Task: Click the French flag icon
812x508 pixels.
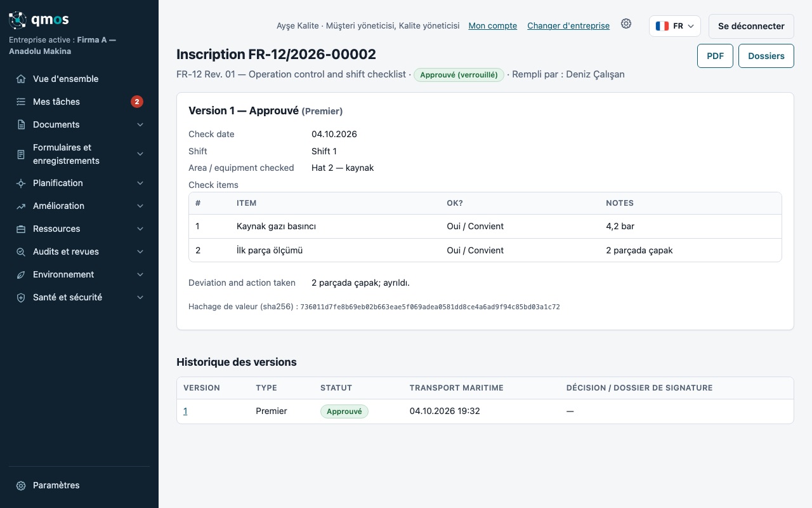Action: (x=662, y=26)
